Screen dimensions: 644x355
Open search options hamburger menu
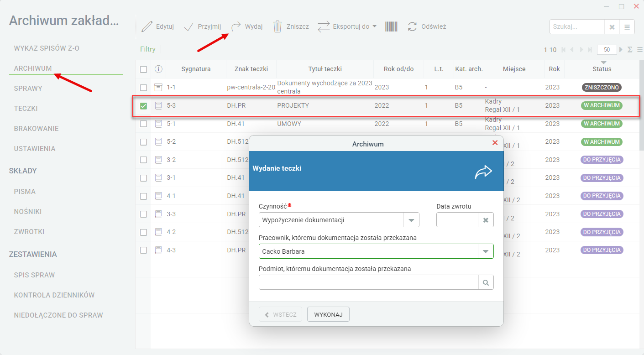pos(627,27)
